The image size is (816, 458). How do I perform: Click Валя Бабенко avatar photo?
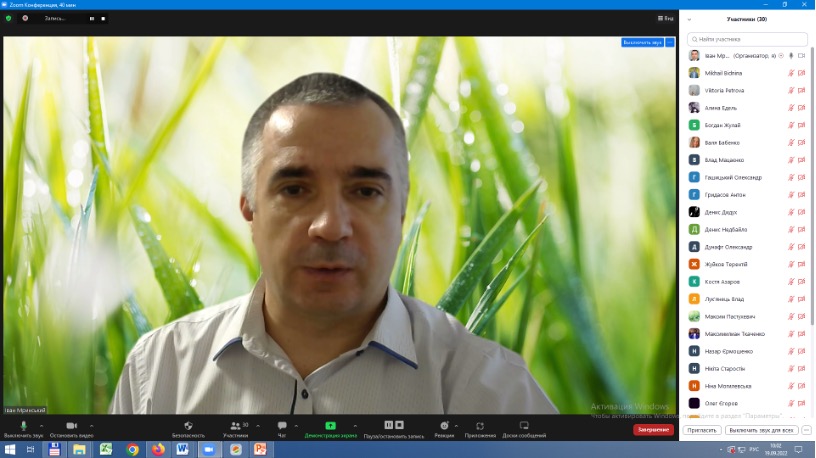tap(694, 142)
